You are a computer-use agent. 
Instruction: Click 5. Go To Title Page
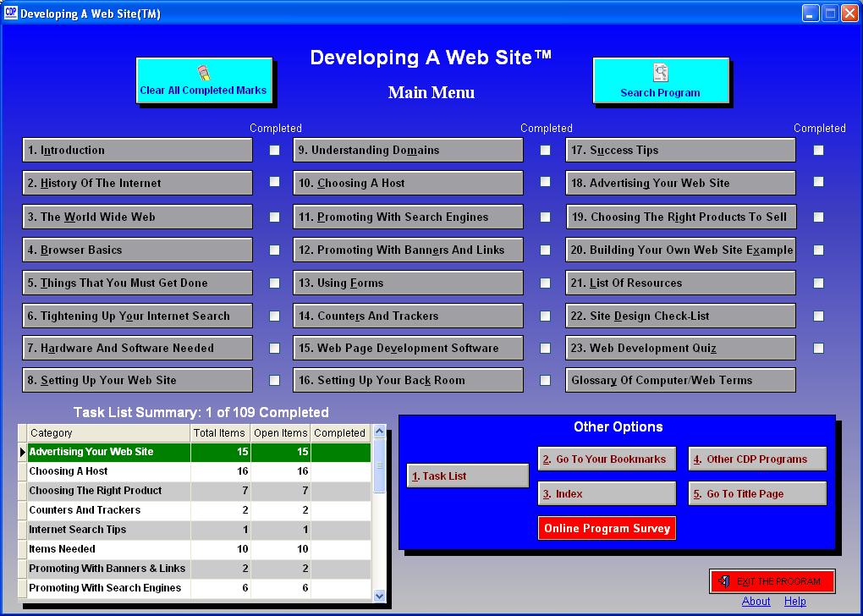pos(757,494)
